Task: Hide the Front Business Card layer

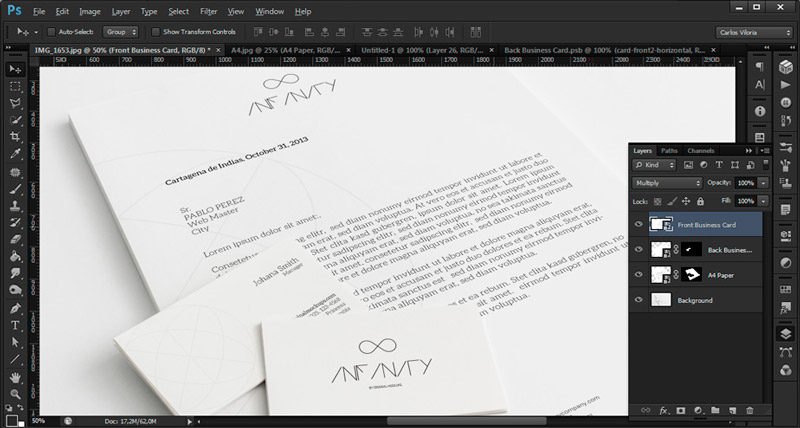Action: [638, 224]
